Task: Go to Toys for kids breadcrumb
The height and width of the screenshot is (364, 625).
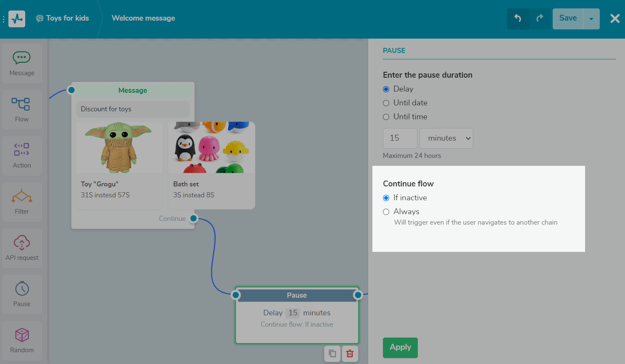Action: tap(67, 18)
